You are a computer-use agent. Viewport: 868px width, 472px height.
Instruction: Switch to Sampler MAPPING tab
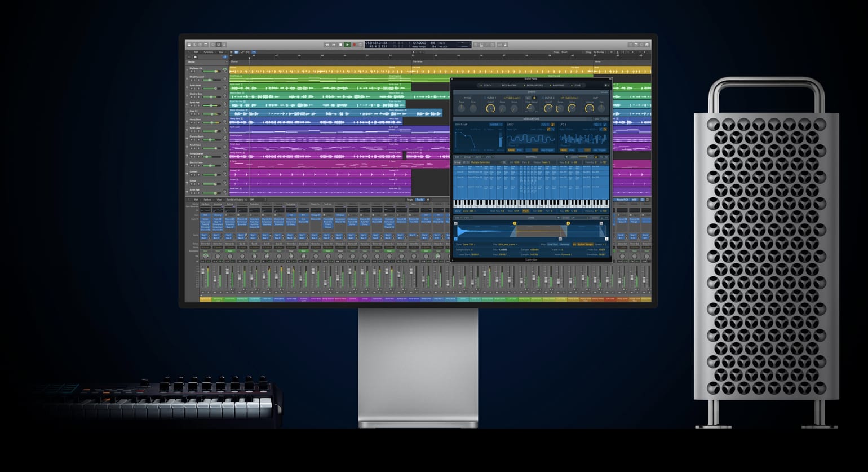558,85
